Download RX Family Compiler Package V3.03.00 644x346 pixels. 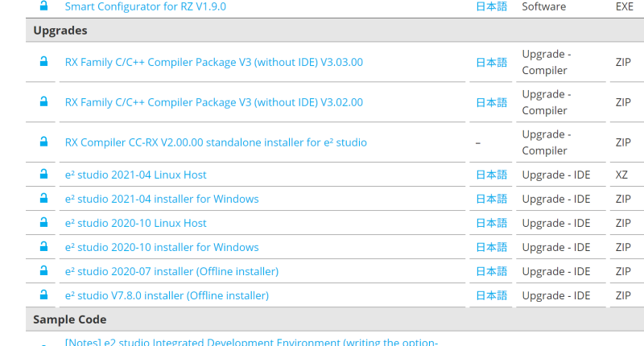[x=213, y=62]
